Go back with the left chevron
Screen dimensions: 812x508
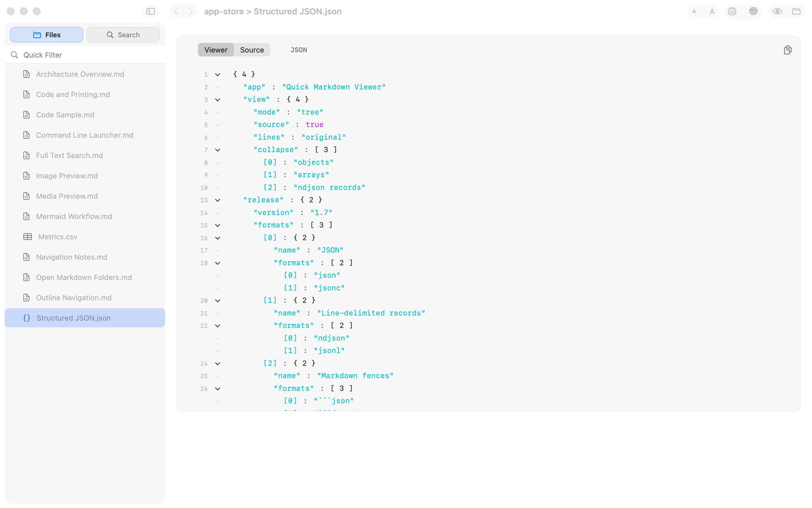(176, 11)
